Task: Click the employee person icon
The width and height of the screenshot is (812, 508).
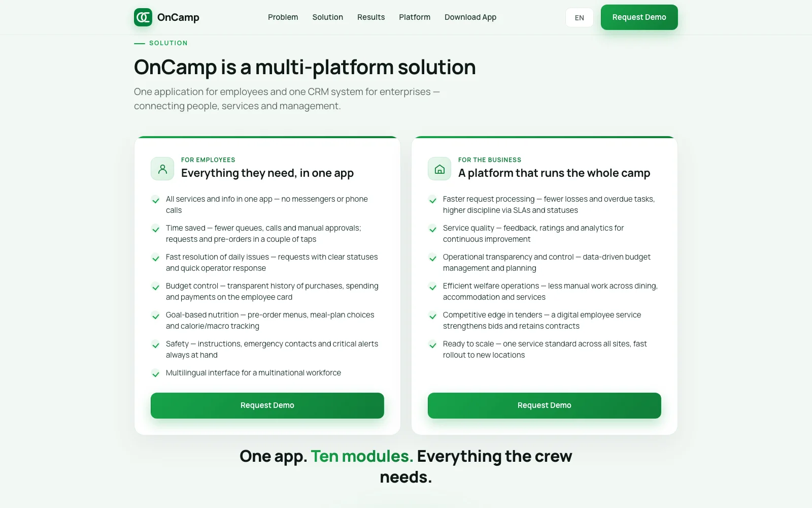Action: (x=162, y=169)
